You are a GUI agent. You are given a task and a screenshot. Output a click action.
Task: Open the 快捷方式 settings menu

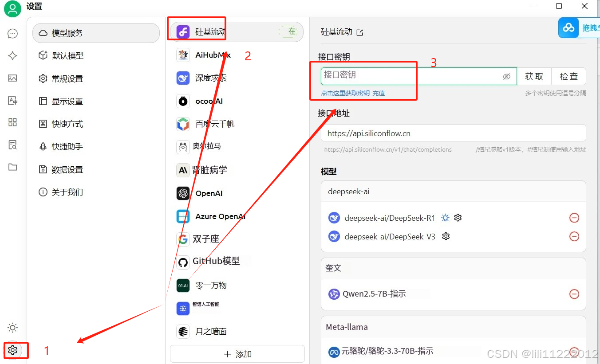96,124
